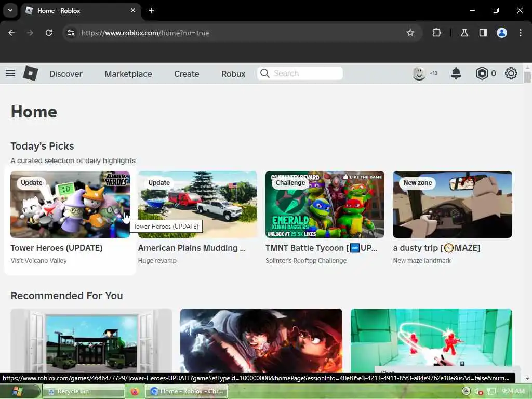
Task: Click the network tray icon
Action: point(491,392)
